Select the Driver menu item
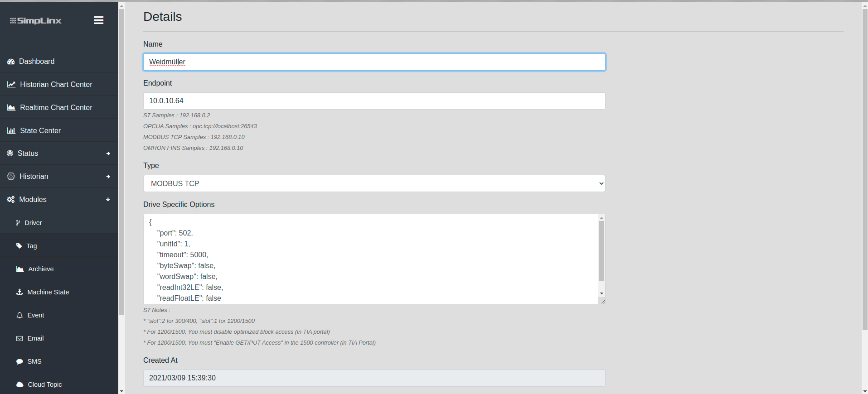The image size is (868, 394). pos(33,223)
